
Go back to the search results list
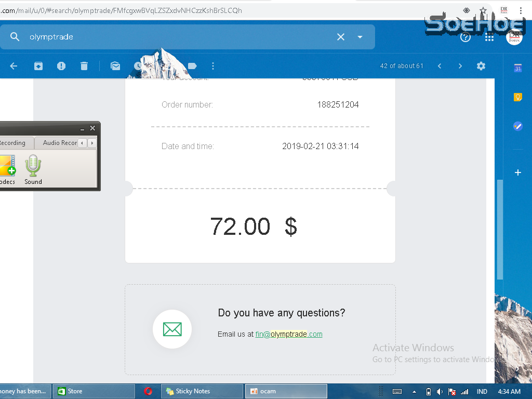pos(14,66)
